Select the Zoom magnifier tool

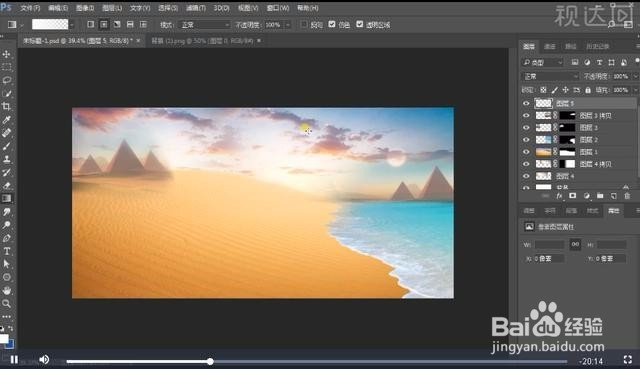[x=7, y=303]
